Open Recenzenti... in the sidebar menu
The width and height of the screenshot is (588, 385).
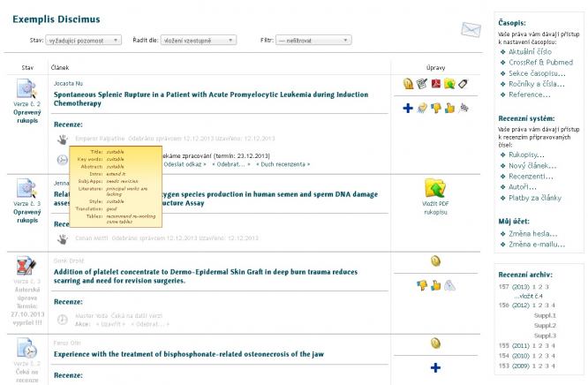coord(534,176)
